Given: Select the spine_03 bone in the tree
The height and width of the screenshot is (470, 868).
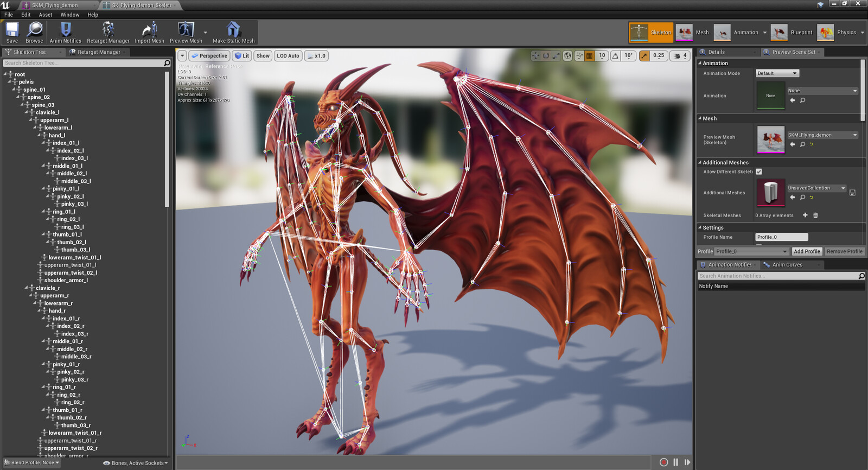Looking at the screenshot, I should tap(43, 105).
